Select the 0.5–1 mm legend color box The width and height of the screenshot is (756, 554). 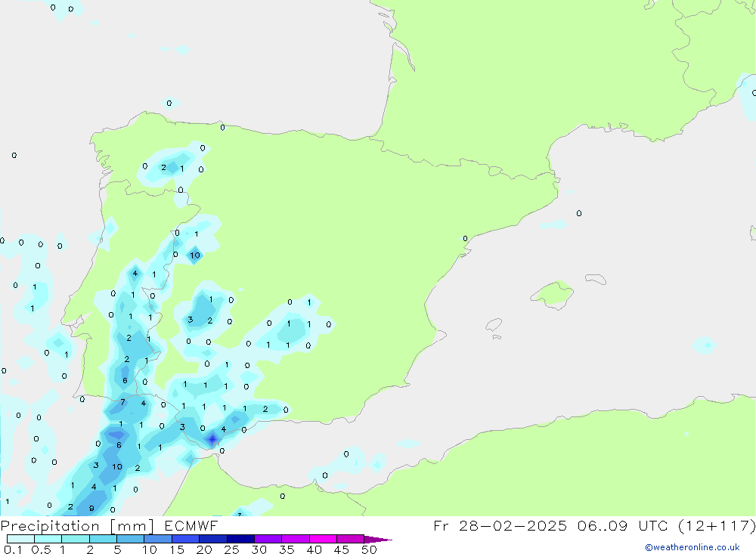coord(48,539)
